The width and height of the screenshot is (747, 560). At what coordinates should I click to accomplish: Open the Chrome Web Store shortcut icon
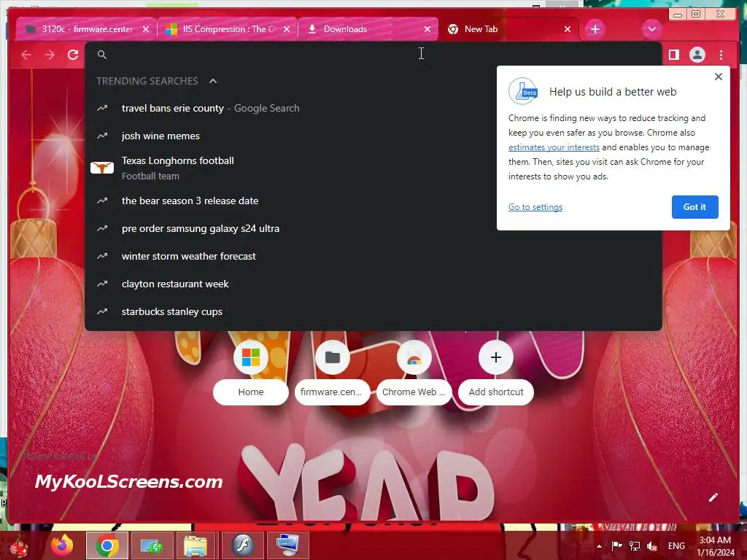(x=414, y=357)
